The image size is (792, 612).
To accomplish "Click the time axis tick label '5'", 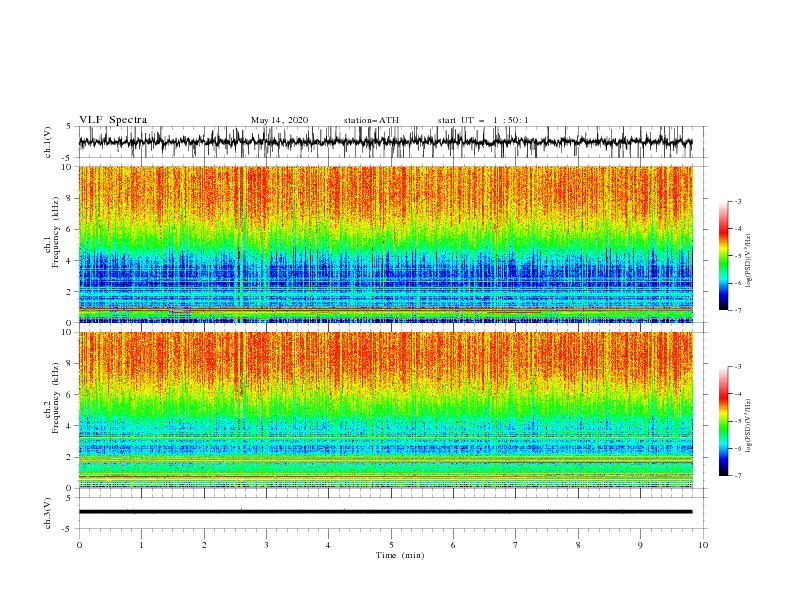I will point(391,545).
